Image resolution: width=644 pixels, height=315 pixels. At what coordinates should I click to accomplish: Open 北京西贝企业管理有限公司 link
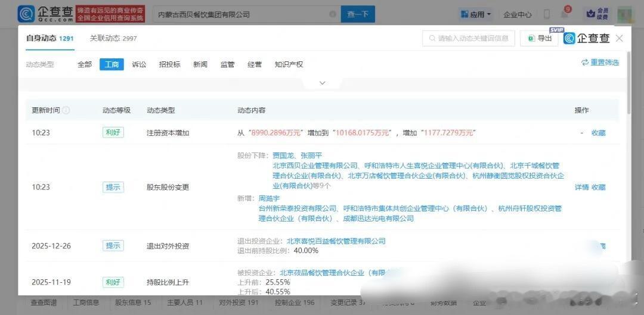coord(315,166)
